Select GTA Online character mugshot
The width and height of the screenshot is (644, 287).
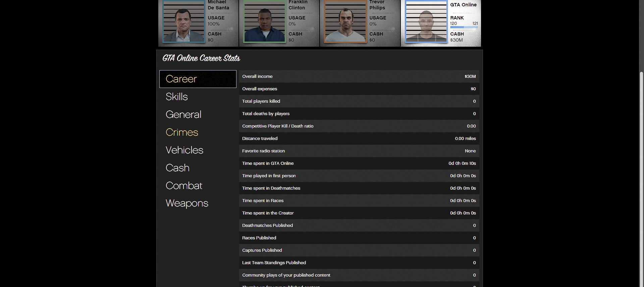(426, 21)
